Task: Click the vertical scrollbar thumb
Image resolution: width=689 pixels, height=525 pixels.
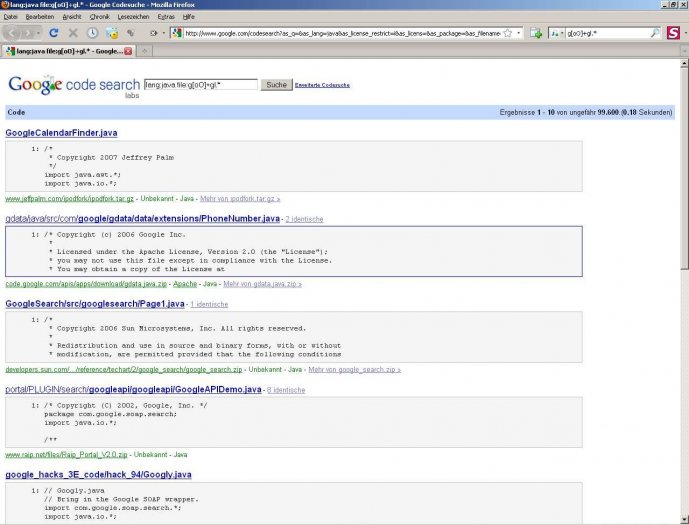Action: click(684, 169)
